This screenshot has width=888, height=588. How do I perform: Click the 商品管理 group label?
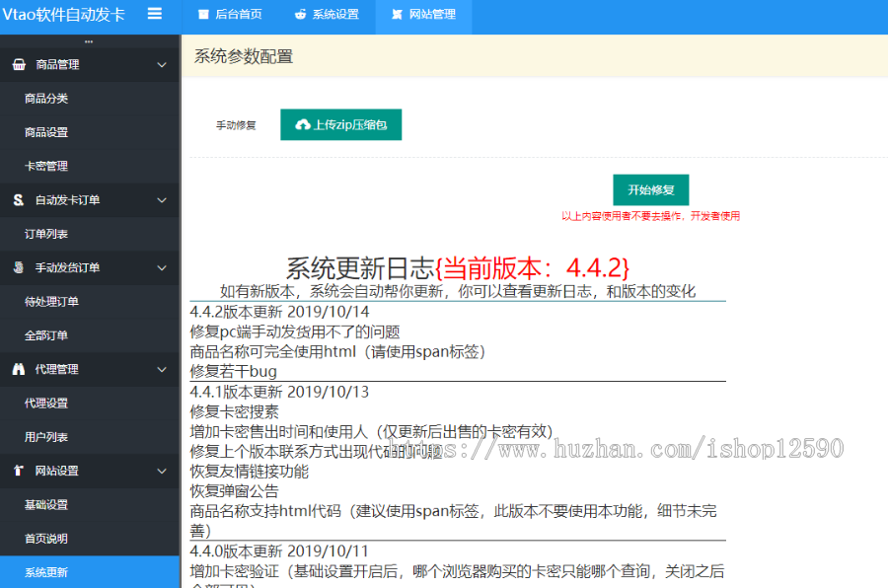pyautogui.click(x=57, y=64)
